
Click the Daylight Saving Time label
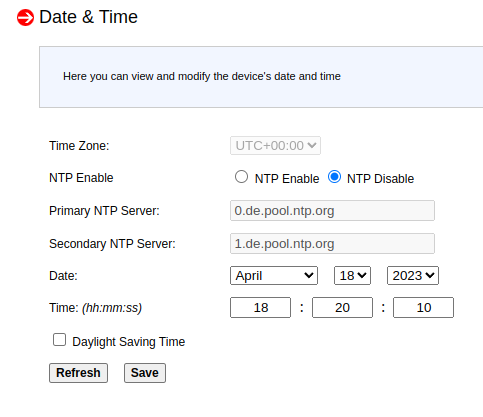tap(129, 342)
